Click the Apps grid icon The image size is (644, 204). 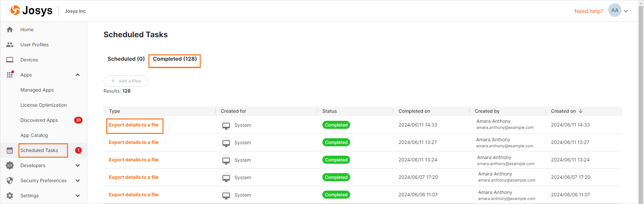pos(10,74)
